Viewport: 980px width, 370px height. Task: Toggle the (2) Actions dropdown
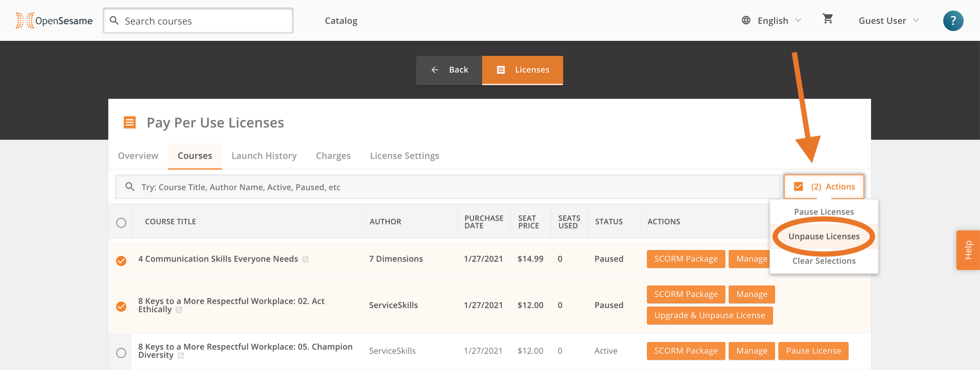tap(824, 186)
